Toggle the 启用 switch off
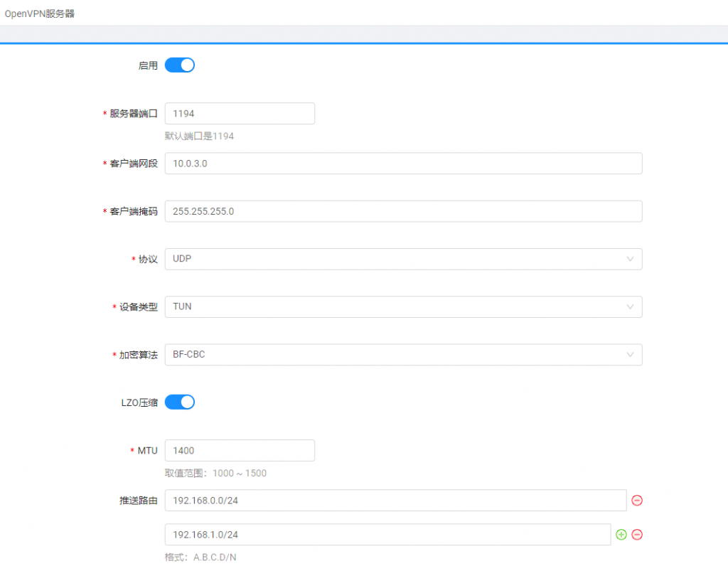 point(179,65)
